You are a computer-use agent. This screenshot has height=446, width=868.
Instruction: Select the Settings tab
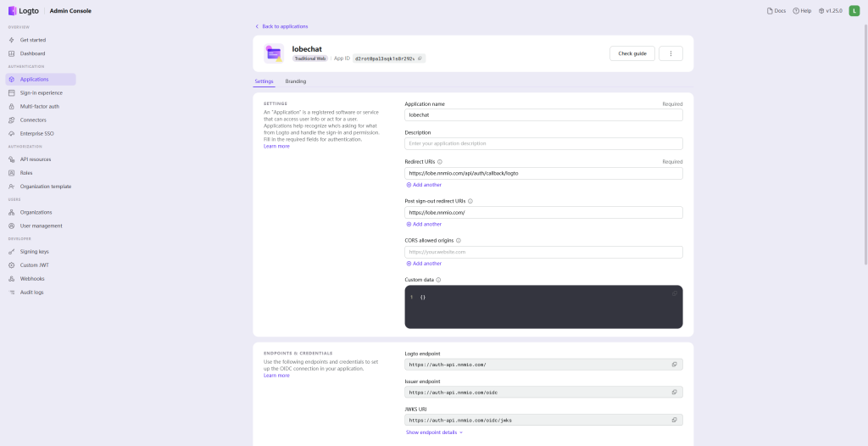[264, 81]
